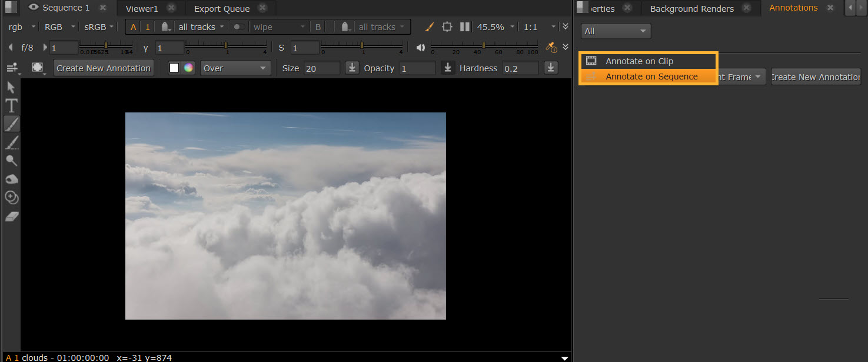
Task: Click Create New Annotation in viewer toolbar
Action: click(104, 68)
